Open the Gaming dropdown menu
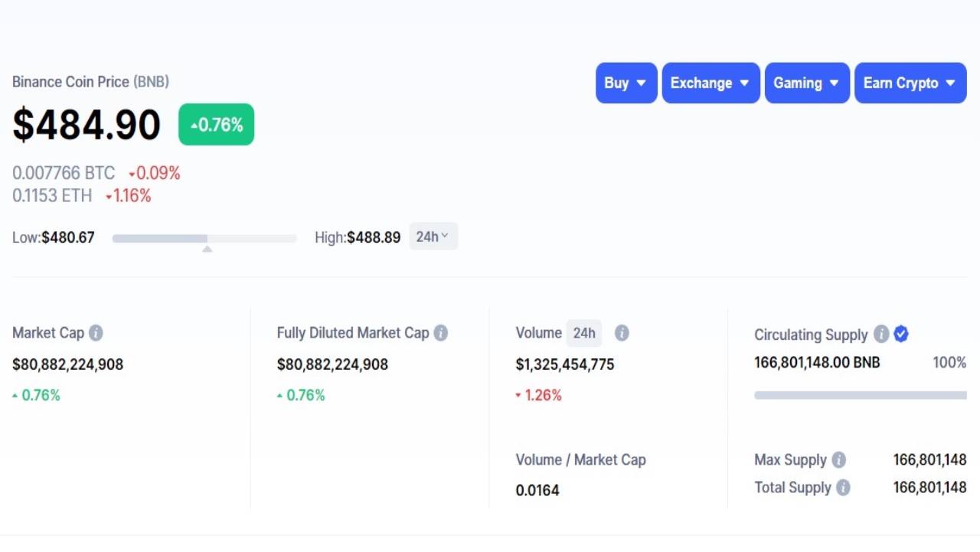 [807, 83]
